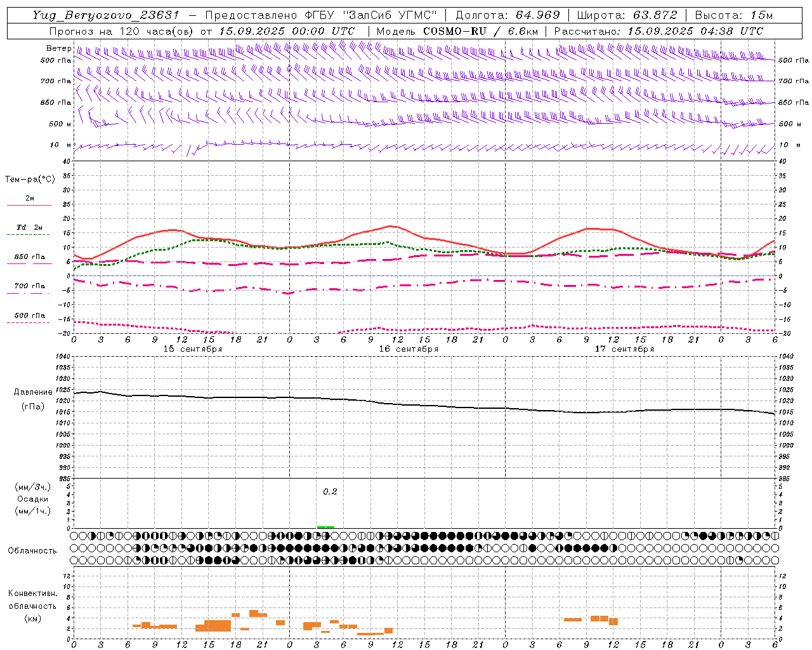
Task: Click the Конвективн. convective cloud label
Action: coord(32,594)
